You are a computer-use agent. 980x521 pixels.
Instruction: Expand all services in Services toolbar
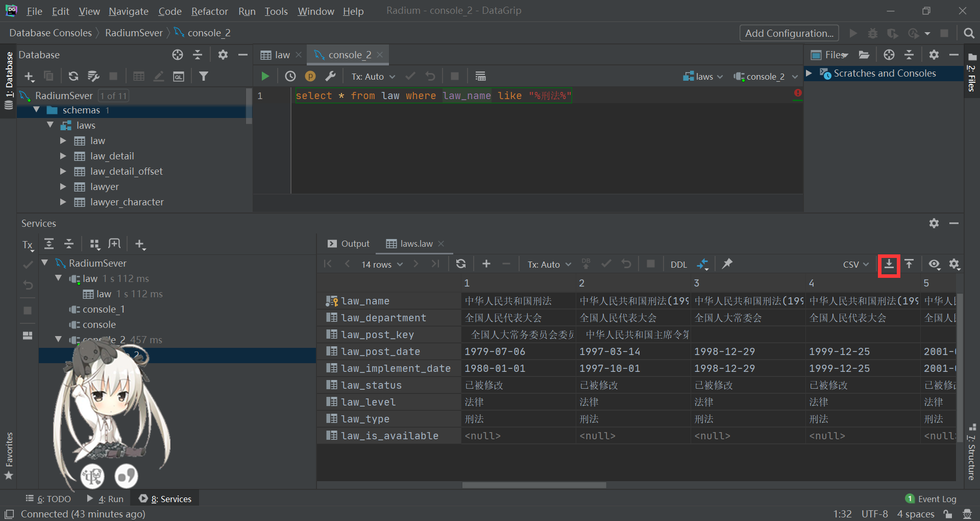[49, 244]
